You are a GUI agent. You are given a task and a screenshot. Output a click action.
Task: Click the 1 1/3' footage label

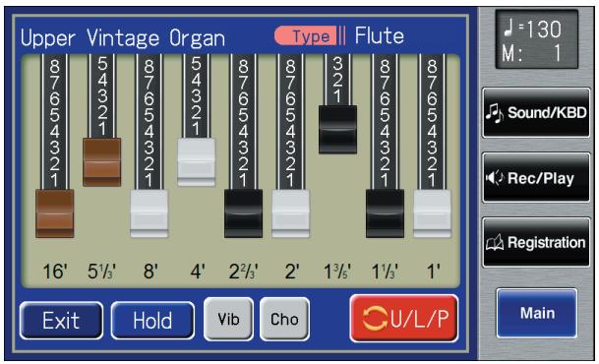click(385, 272)
